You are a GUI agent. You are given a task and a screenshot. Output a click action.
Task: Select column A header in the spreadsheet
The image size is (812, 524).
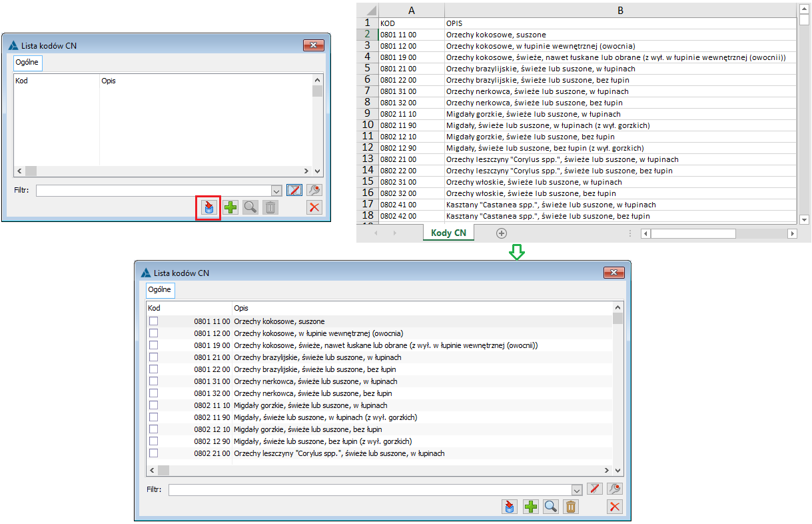(411, 11)
